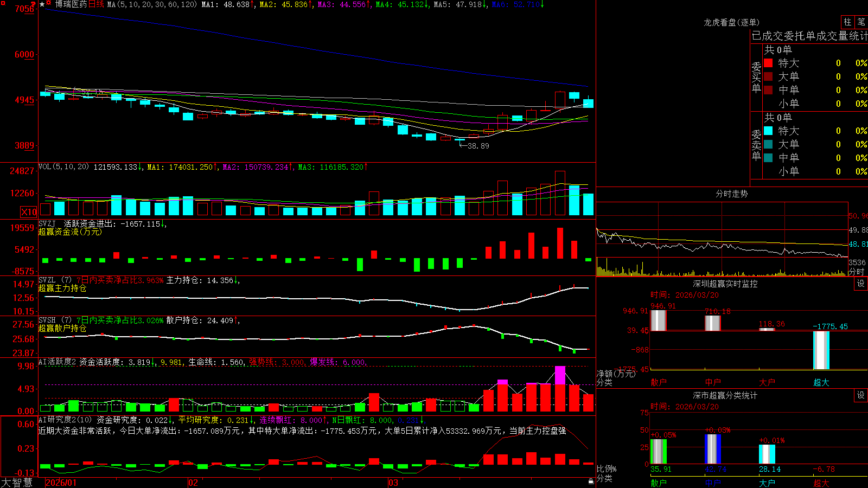Open MA(5,10,20,30,60,120) indicator parameters
Image resolution: width=868 pixels, height=488 pixels.
(152, 4)
